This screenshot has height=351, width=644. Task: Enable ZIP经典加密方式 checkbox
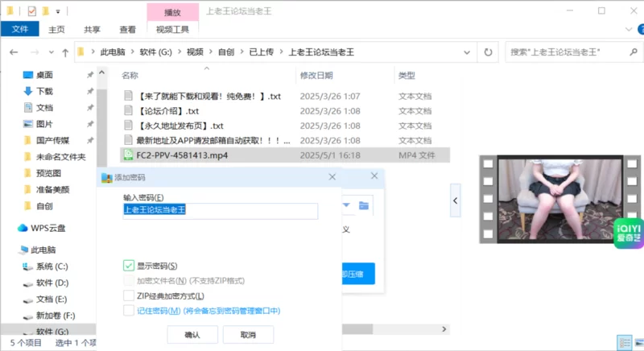click(129, 295)
